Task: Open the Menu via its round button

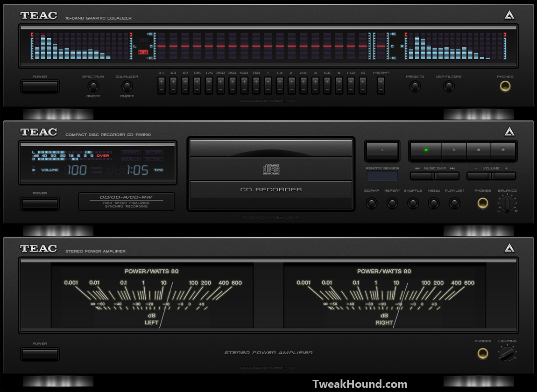Action: (434, 203)
